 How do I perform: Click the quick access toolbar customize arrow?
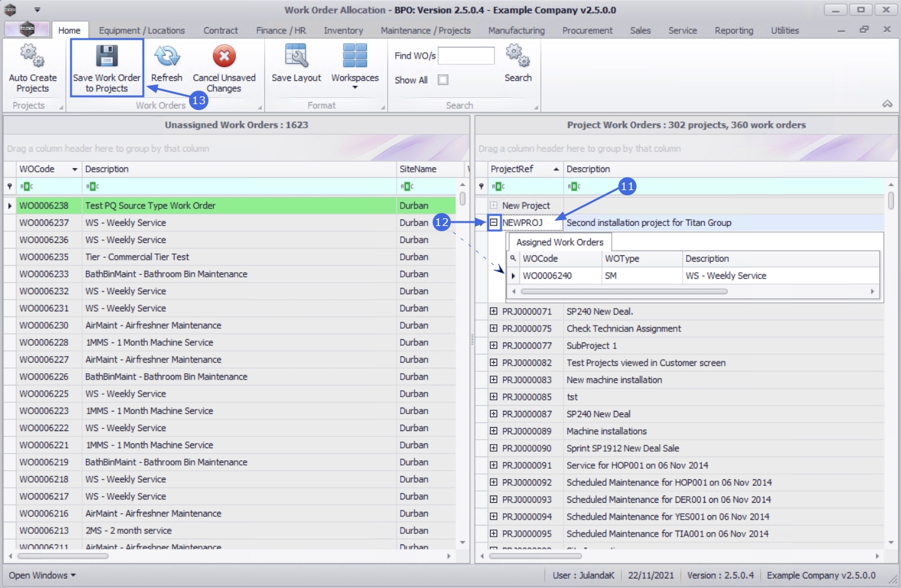point(37,10)
